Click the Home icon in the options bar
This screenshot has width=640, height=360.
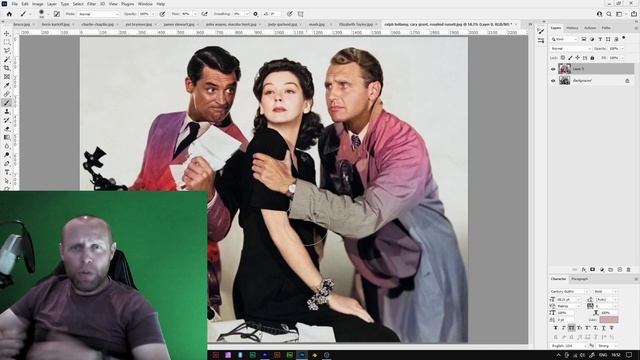[9, 14]
